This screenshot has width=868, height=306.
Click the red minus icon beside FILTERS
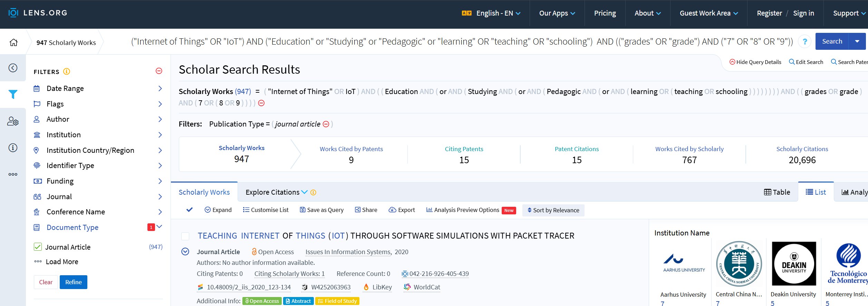(159, 71)
